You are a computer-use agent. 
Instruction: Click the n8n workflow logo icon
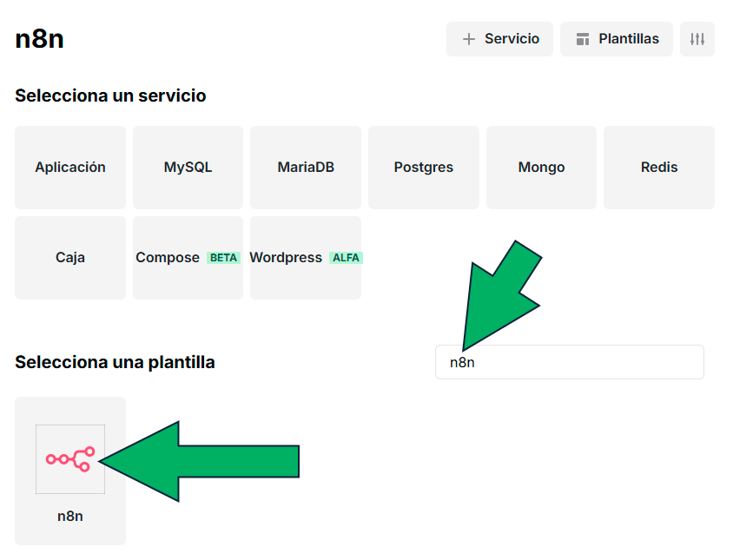coord(69,459)
